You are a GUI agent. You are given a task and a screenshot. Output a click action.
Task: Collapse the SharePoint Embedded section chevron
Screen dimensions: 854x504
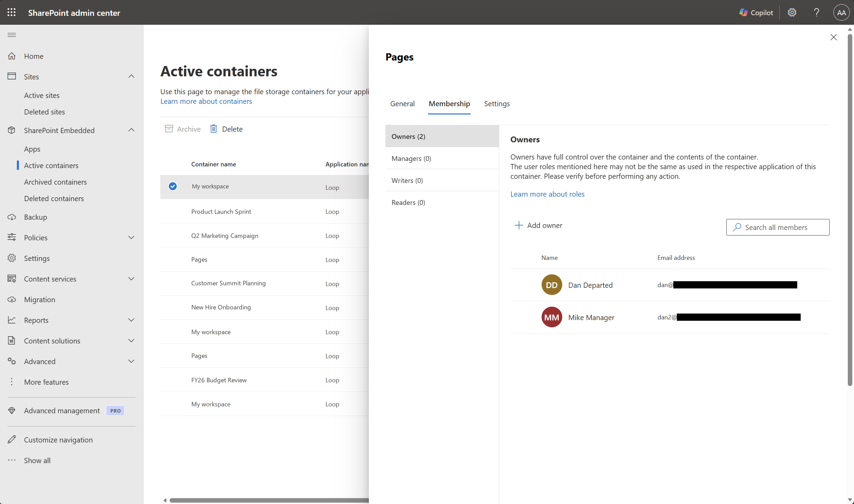(x=131, y=130)
